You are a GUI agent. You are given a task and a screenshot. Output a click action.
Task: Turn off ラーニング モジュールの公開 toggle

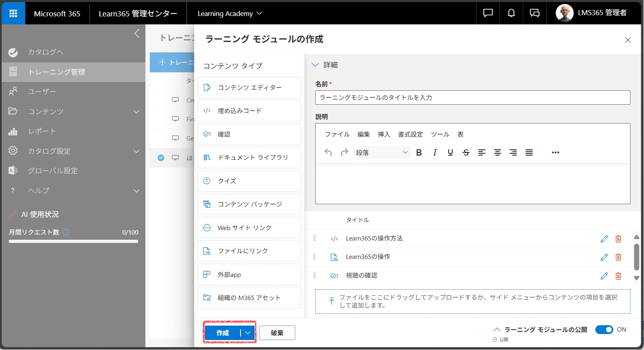pyautogui.click(x=604, y=330)
